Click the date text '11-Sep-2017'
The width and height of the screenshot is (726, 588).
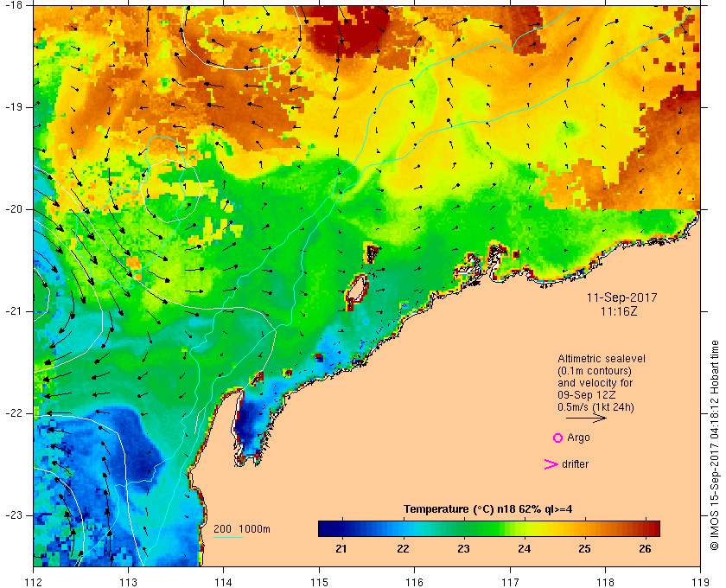(x=621, y=297)
